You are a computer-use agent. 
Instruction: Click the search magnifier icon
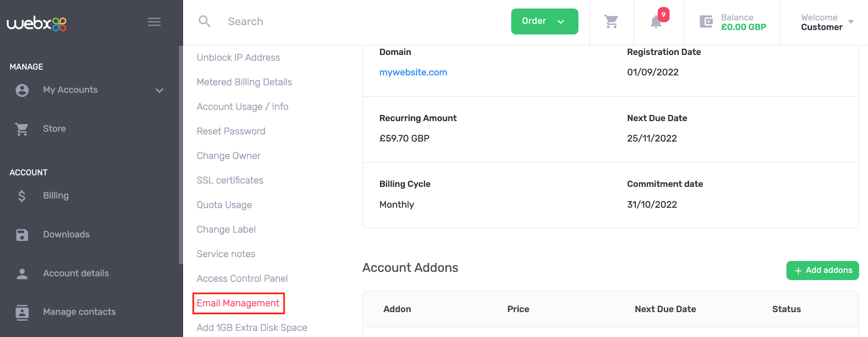point(204,21)
